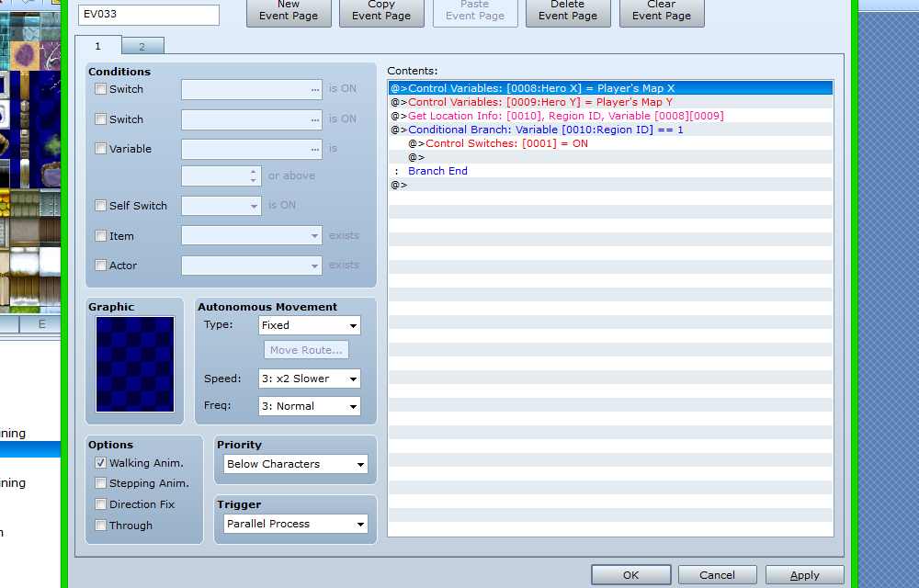Click the New Event Page button
This screenshot has width=919, height=588.
click(289, 11)
